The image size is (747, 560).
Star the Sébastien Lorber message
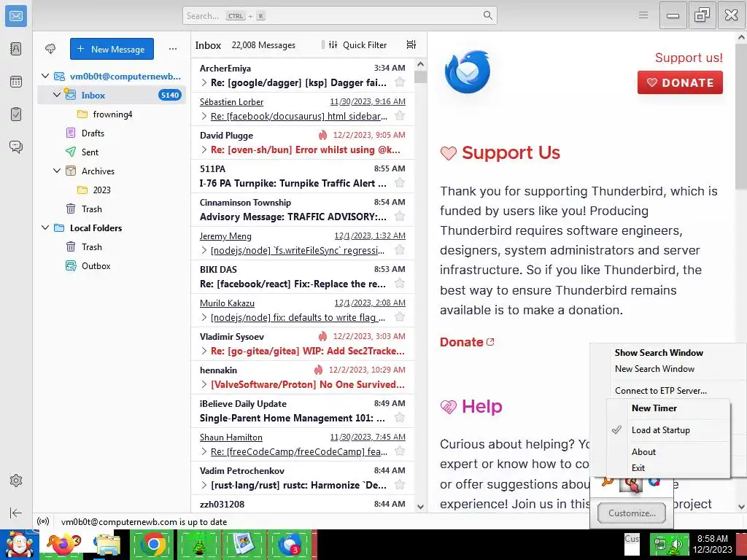(x=400, y=115)
